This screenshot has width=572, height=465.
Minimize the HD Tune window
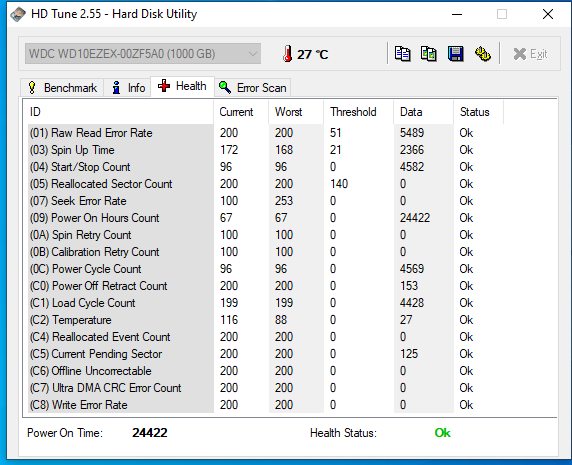[457, 15]
